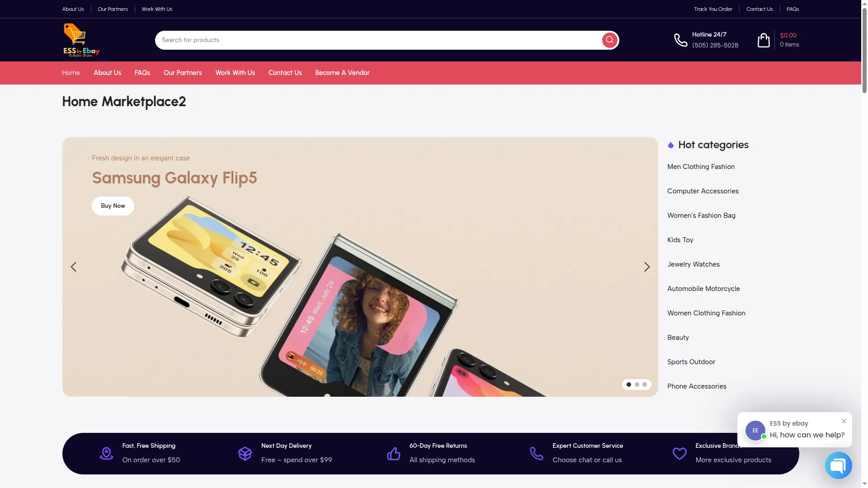Open About Us in red navigation bar
868x488 pixels.
107,73
